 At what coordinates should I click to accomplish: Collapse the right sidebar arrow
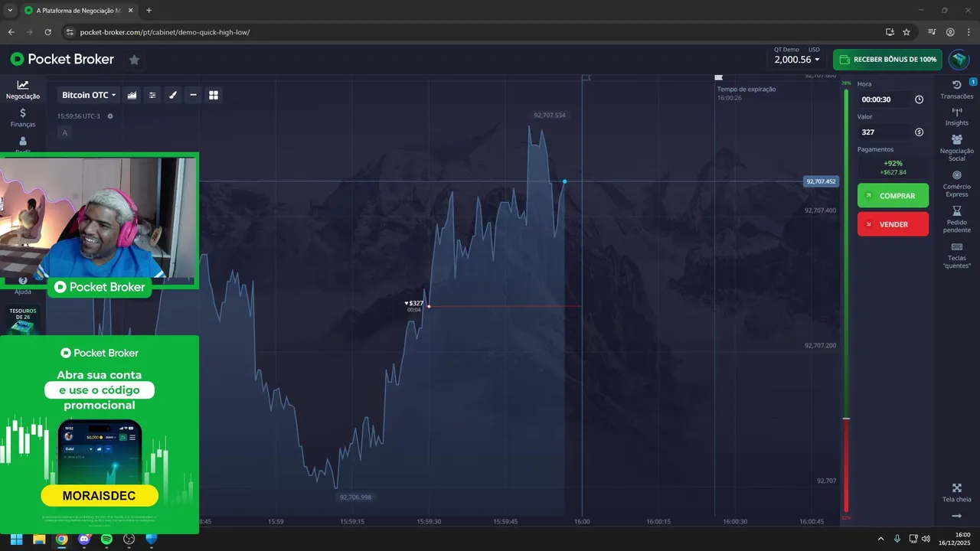click(x=956, y=517)
